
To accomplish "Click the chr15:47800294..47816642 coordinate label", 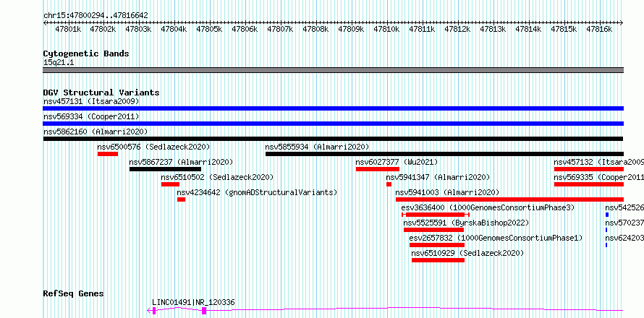I will tap(96, 15).
